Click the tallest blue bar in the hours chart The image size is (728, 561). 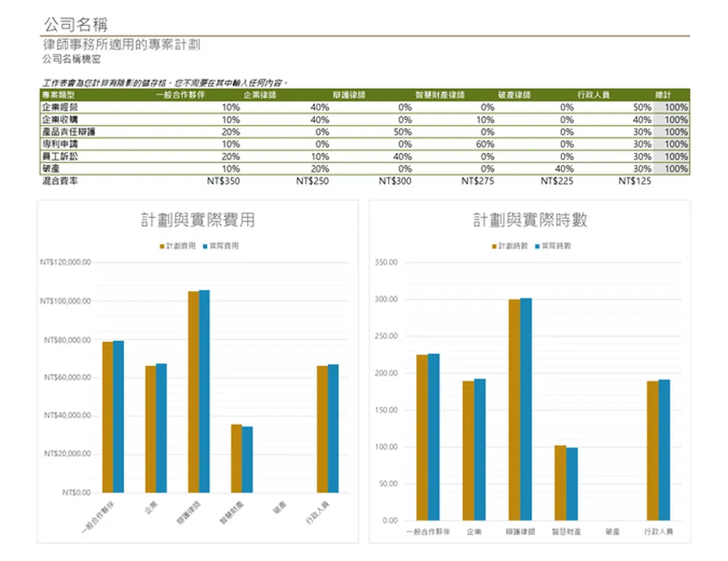pyautogui.click(x=526, y=409)
